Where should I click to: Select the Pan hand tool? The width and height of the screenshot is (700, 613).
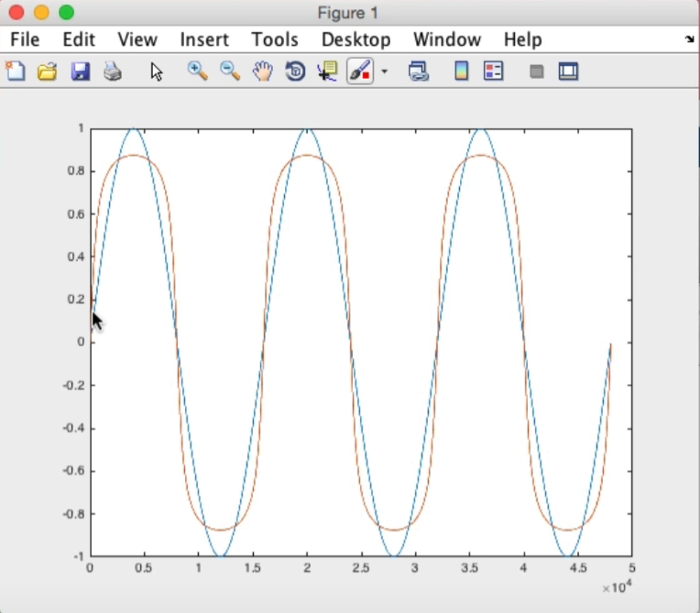point(262,71)
